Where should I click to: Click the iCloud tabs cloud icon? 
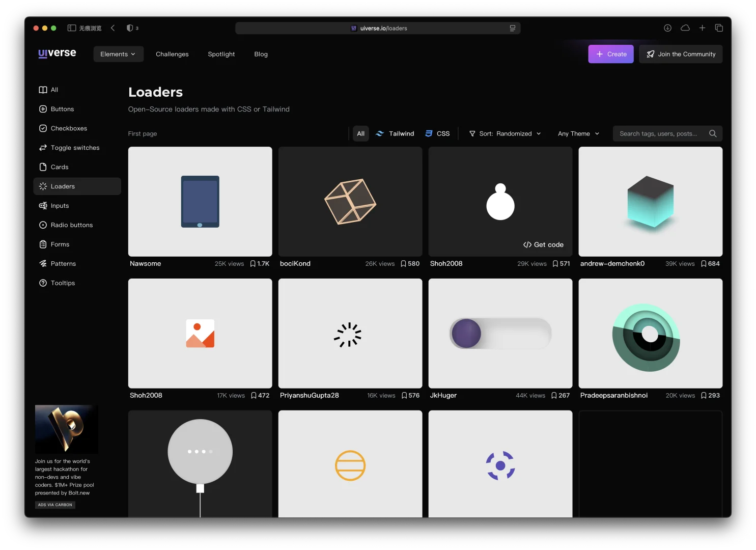tap(685, 28)
